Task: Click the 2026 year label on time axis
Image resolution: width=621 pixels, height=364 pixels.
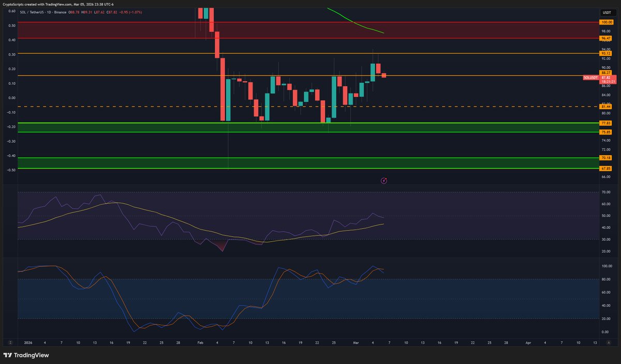Action: 28,342
